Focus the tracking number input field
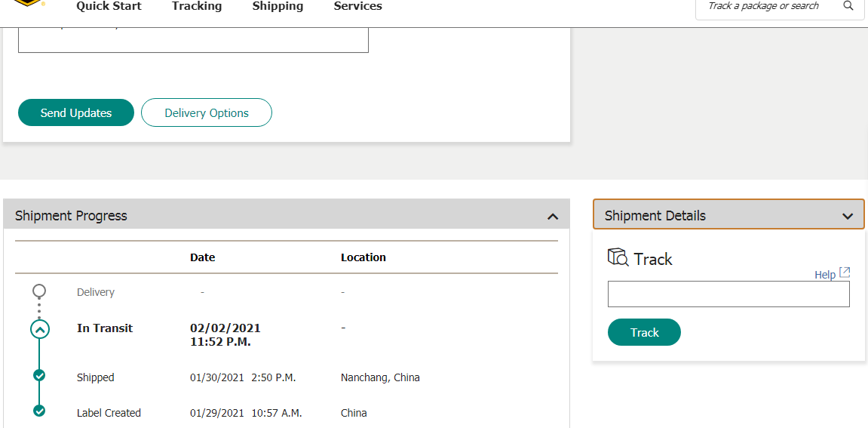Screen dimensions: 868x428 (x=728, y=294)
